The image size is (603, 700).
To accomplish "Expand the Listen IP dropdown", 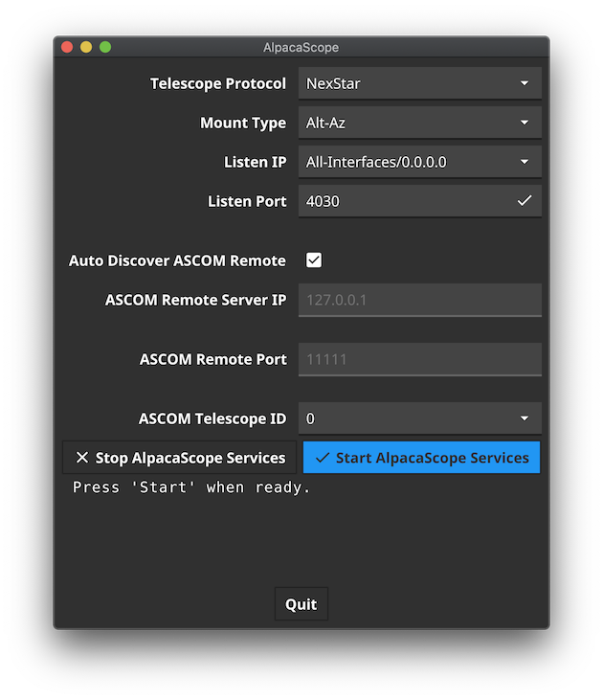I will [x=419, y=162].
